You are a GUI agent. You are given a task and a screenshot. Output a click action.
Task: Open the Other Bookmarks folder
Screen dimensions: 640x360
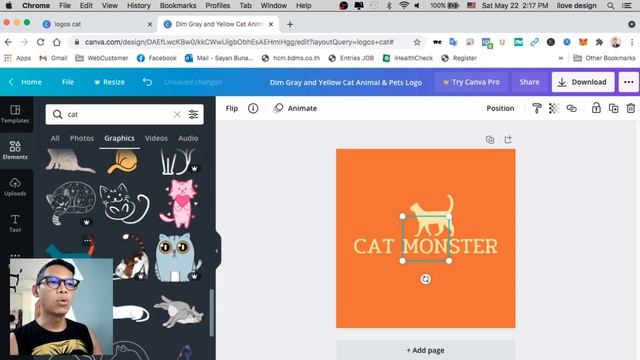tap(604, 58)
